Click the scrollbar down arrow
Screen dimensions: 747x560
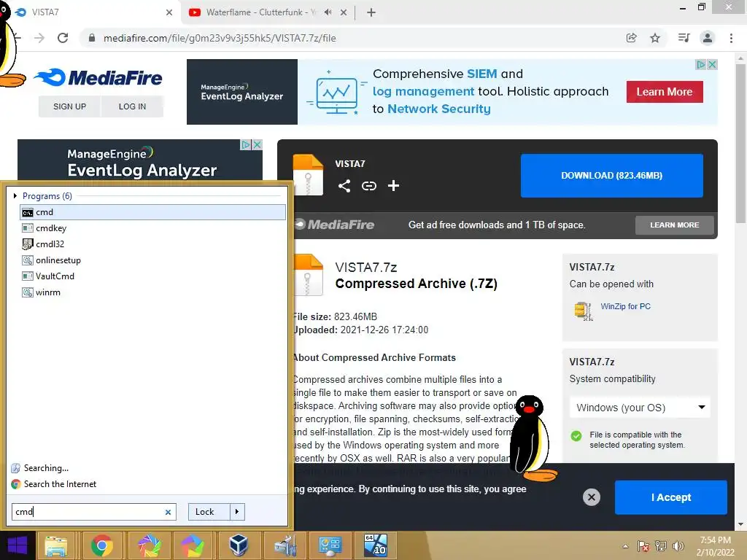point(741,524)
